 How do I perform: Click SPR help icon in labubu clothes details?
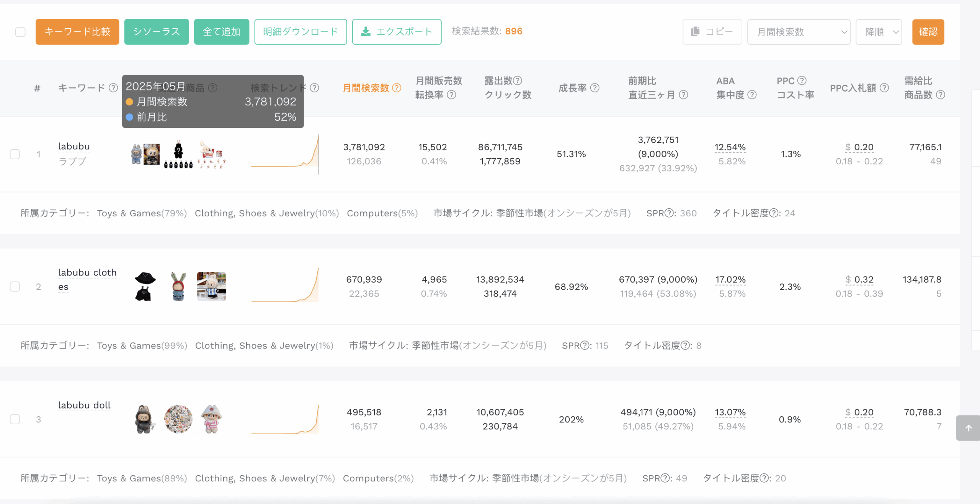[585, 346]
